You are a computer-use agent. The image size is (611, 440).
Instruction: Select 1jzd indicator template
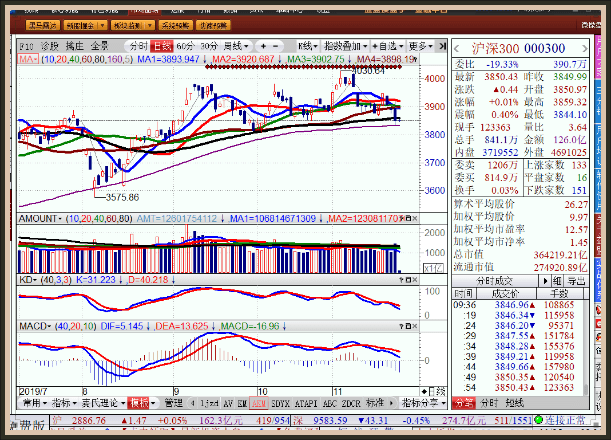click(210, 403)
